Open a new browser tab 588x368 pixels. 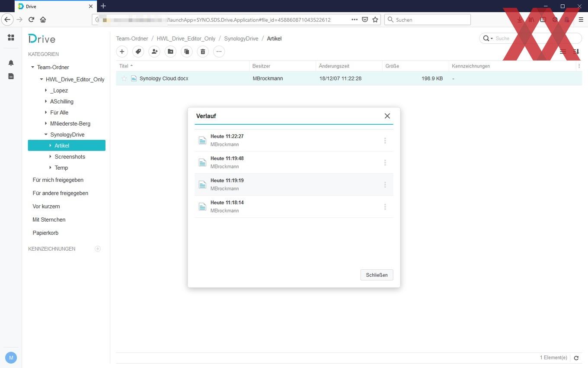pyautogui.click(x=103, y=6)
